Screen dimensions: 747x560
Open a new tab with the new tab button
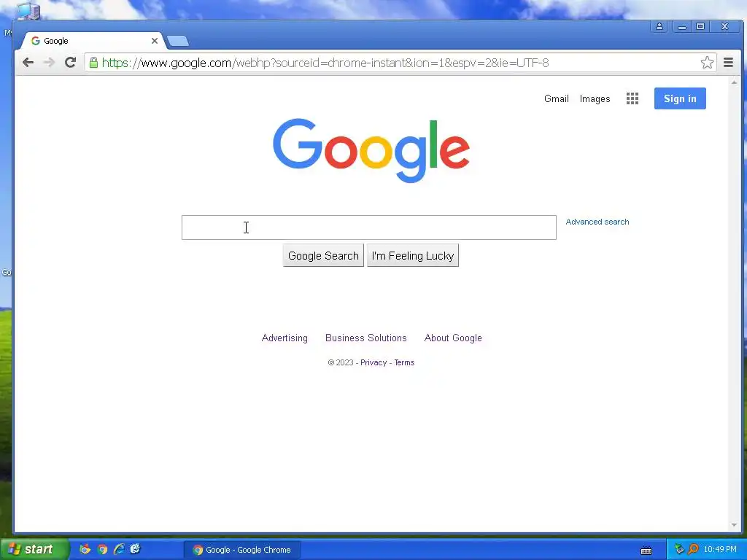tap(178, 41)
